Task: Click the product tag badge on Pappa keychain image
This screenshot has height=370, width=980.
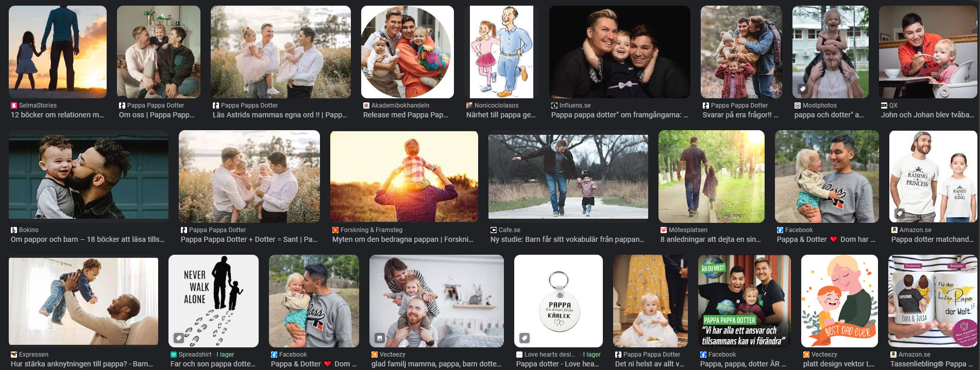Action: point(524,338)
